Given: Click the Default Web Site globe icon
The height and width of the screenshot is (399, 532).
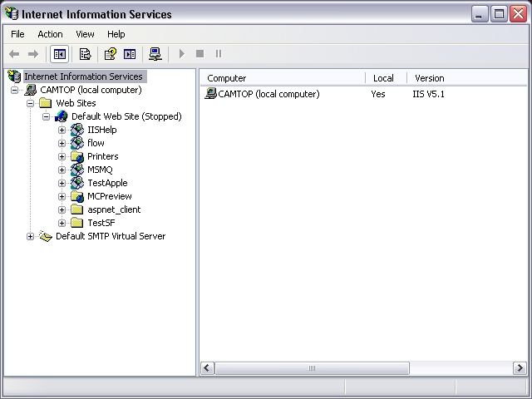Looking at the screenshot, I should tap(62, 116).
